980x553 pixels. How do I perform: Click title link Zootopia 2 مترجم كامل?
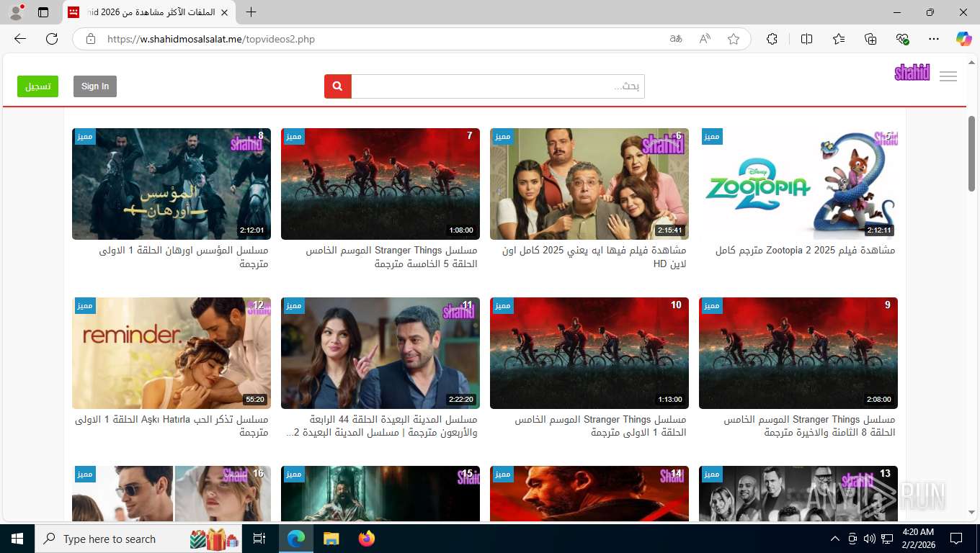tap(805, 251)
